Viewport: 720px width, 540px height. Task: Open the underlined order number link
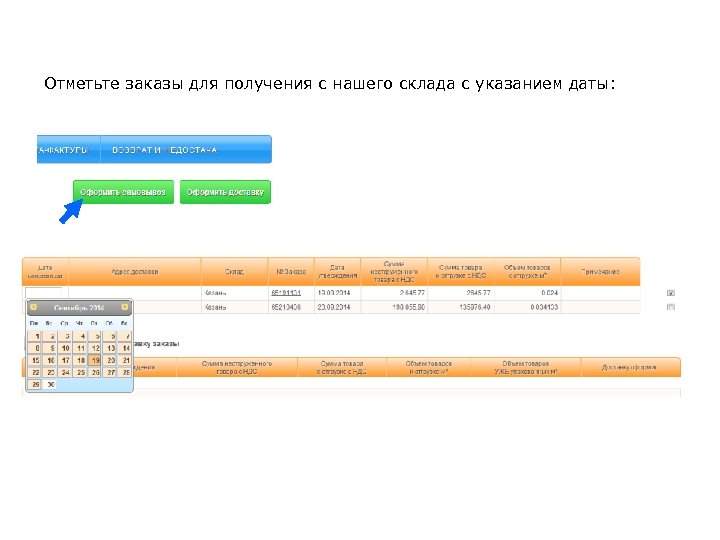coord(286,292)
